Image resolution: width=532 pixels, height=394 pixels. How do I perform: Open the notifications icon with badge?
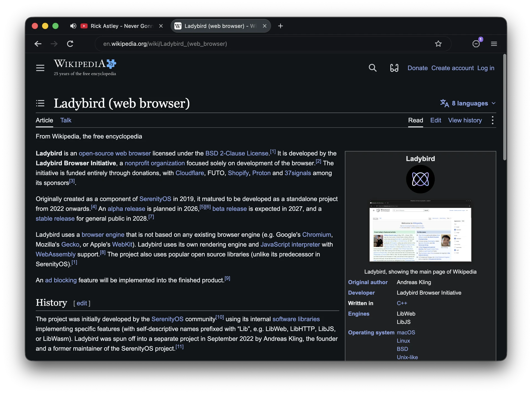[477, 43]
